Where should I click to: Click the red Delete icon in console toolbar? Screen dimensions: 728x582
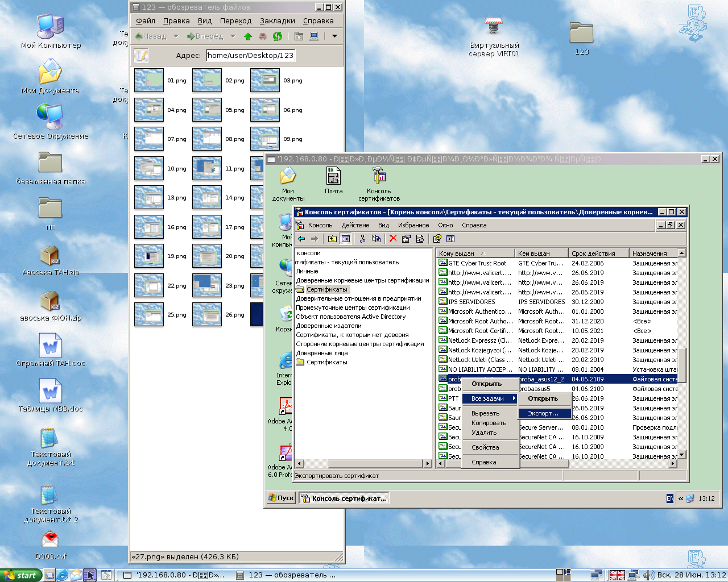(392, 239)
